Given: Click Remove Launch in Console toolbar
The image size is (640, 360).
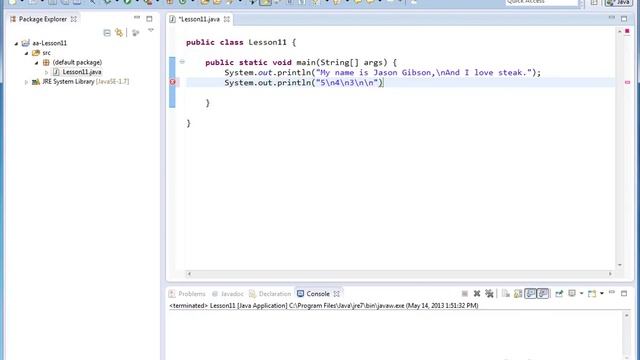Looking at the screenshot, I should (476, 293).
